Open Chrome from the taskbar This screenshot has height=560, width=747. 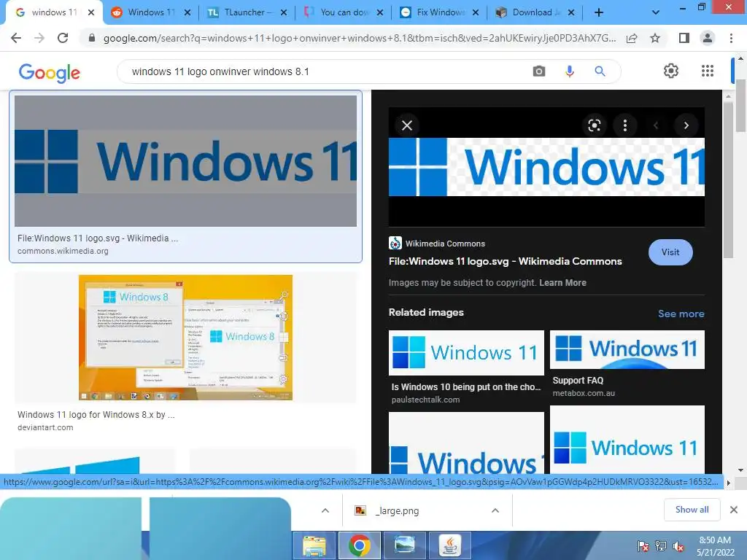coord(360,545)
